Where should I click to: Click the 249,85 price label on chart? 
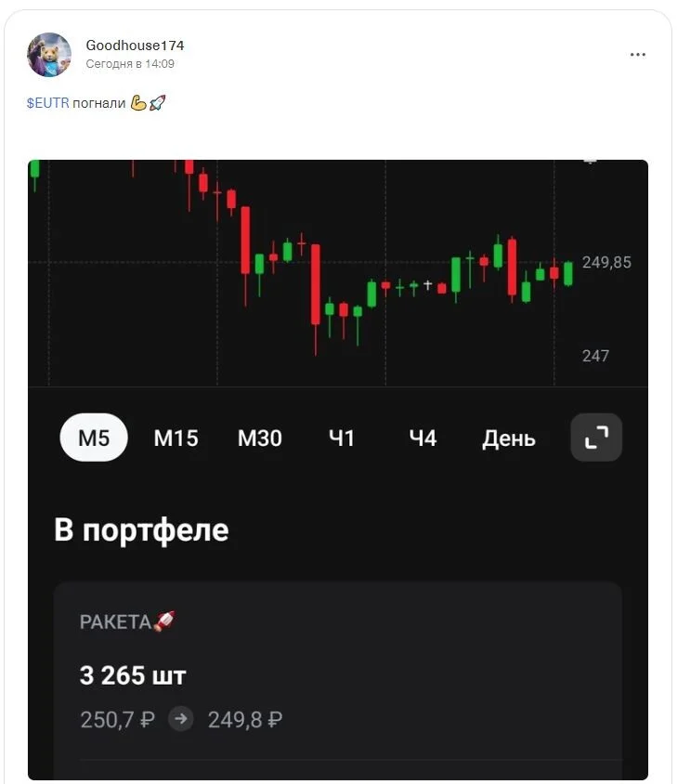coord(606,263)
